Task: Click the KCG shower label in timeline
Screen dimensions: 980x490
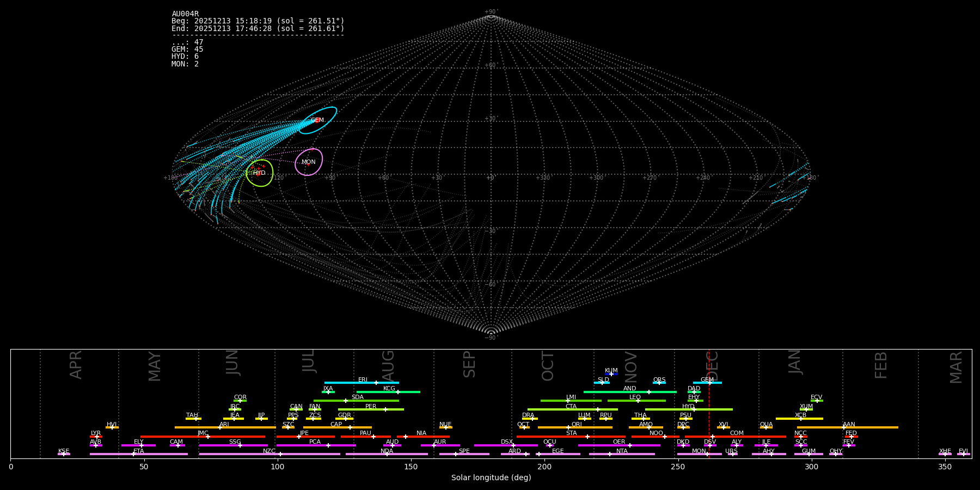Action: (389, 389)
